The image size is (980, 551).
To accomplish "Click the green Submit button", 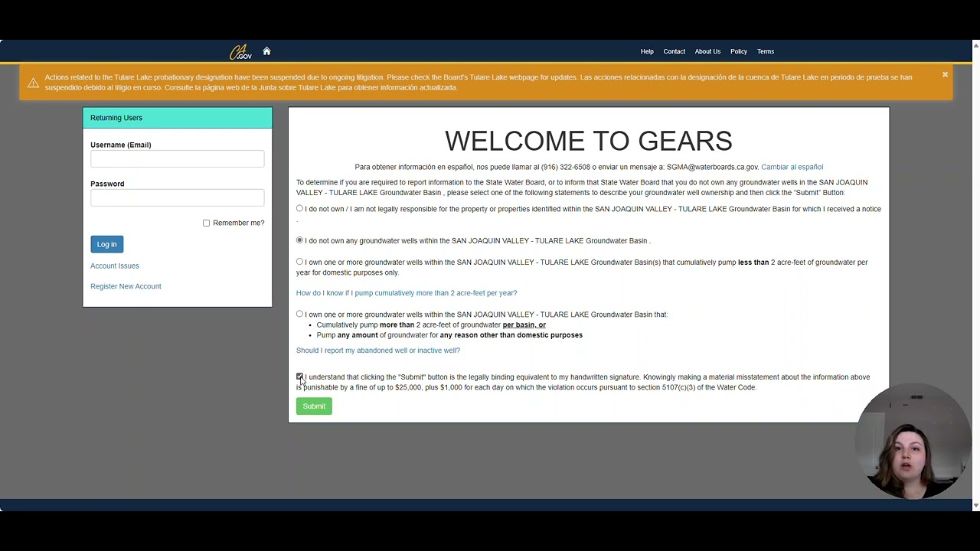I will tap(314, 406).
